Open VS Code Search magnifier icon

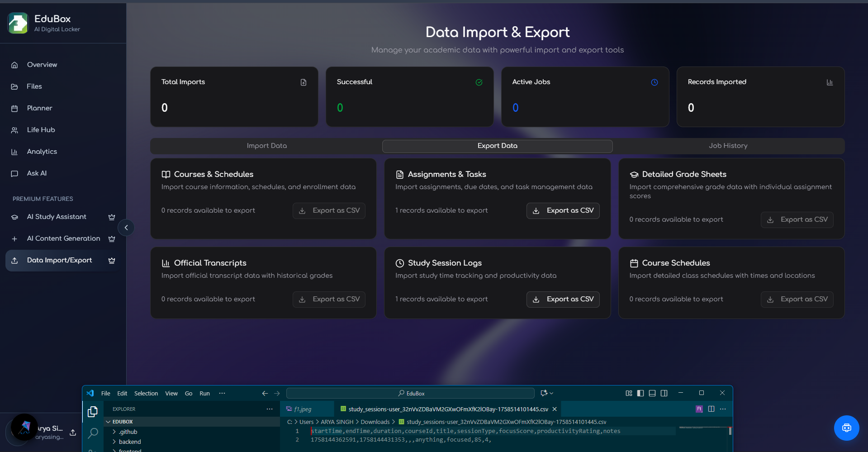[x=93, y=433]
